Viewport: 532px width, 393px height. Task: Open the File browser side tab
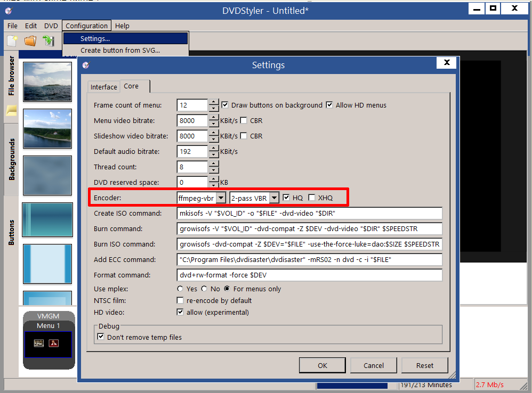tap(11, 76)
